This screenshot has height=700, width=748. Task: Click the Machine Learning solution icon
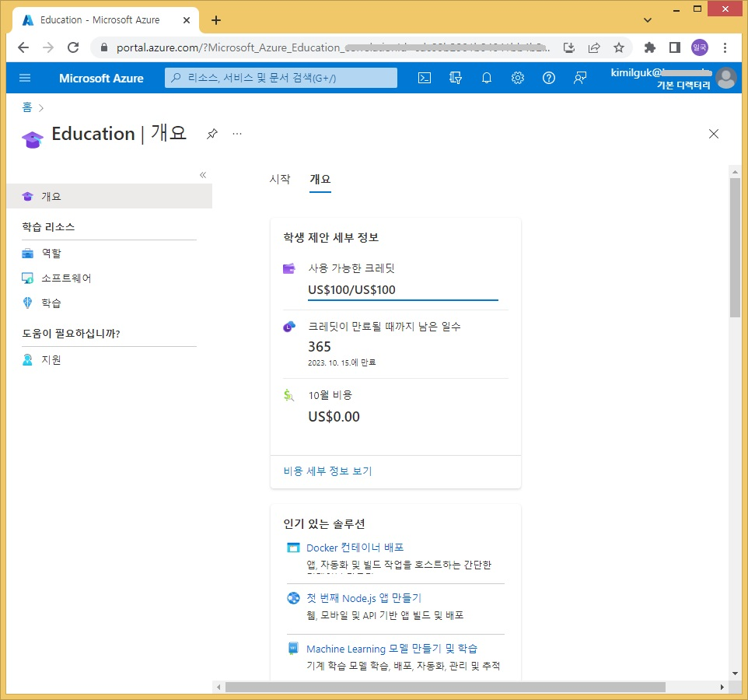293,648
